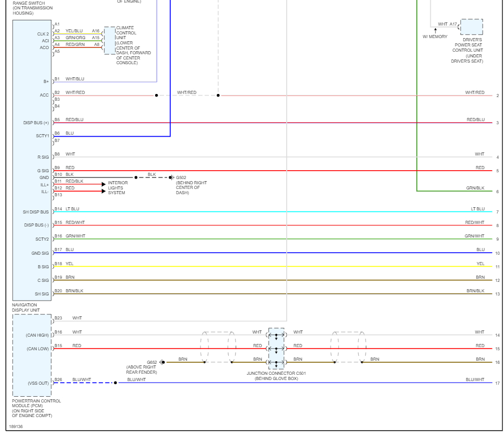Click the GRN/BLK label at line 6
Image resolution: width=504 pixels, height=439 pixels.
475,188
